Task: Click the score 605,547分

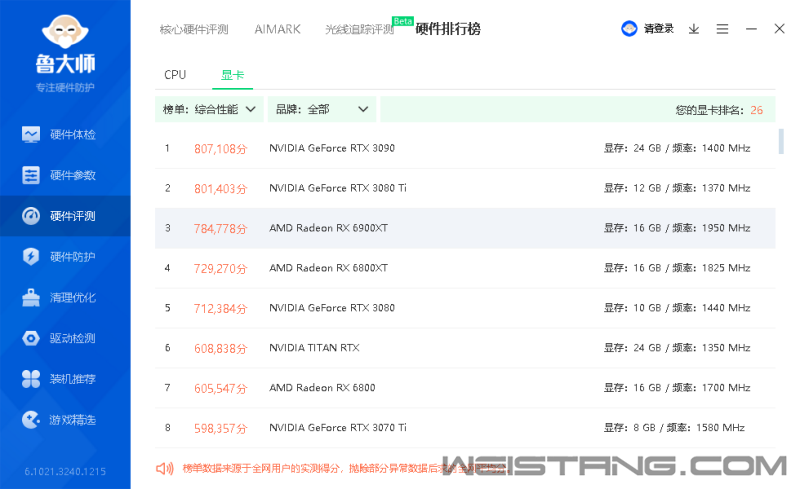Action: pyautogui.click(x=220, y=388)
